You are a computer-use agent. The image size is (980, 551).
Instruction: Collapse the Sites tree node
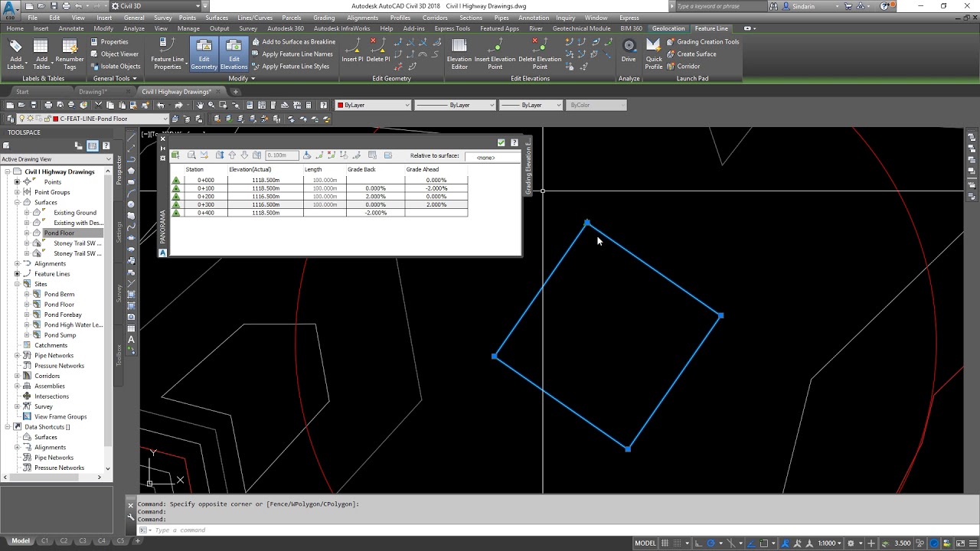tap(17, 284)
